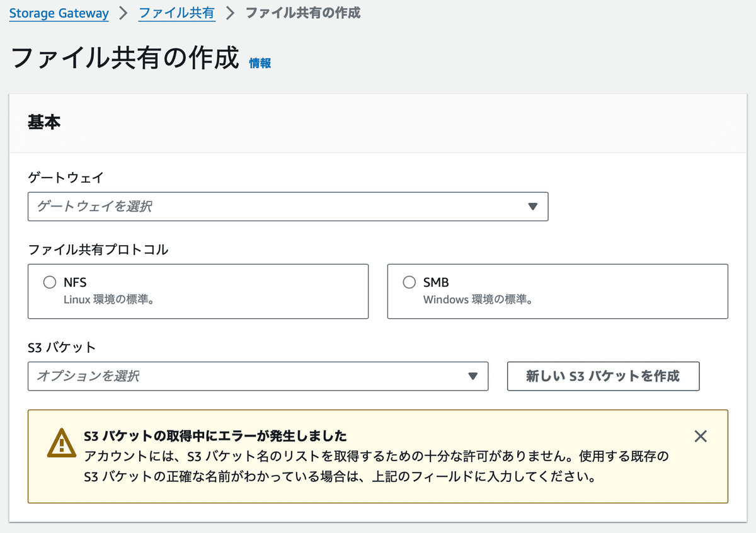Click the Windows 環境の標準。 description

coord(478,300)
